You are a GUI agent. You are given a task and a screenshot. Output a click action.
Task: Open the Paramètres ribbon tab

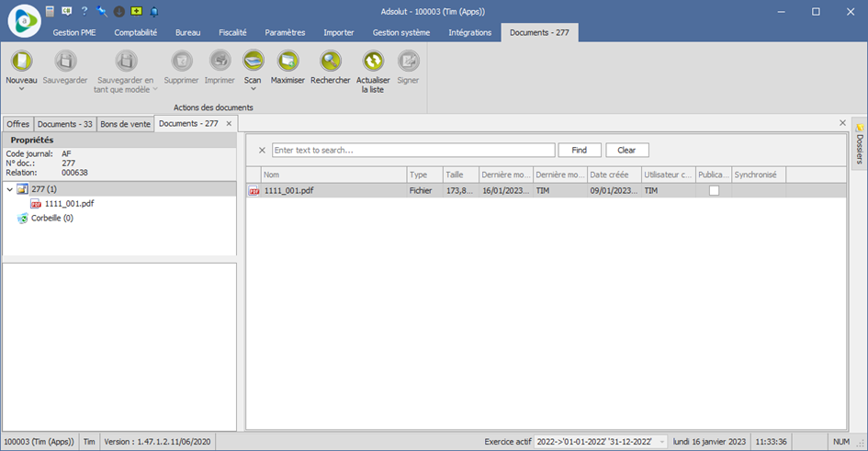pos(285,33)
